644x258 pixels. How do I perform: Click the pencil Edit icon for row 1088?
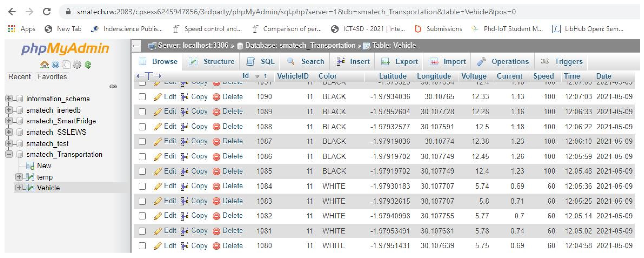157,127
